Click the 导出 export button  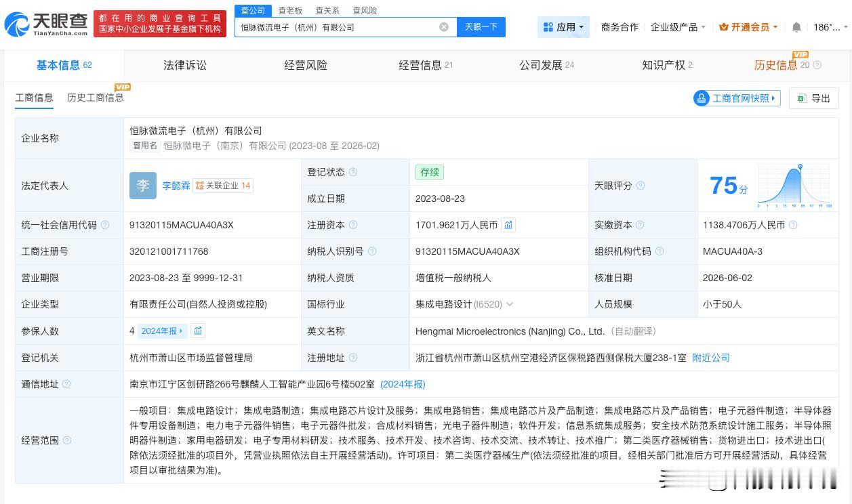814,98
